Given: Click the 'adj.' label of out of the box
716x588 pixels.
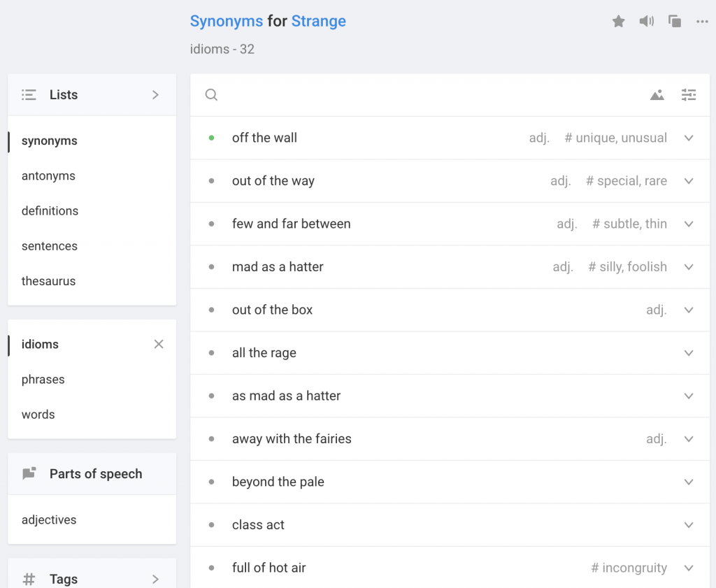Looking at the screenshot, I should point(656,310).
